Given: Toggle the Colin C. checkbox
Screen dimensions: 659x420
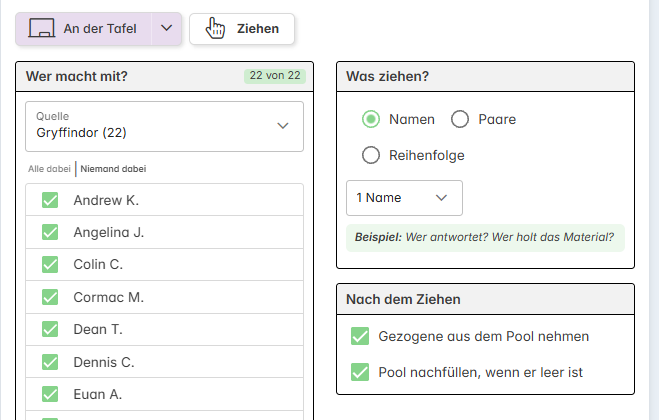Looking at the screenshot, I should coord(50,264).
